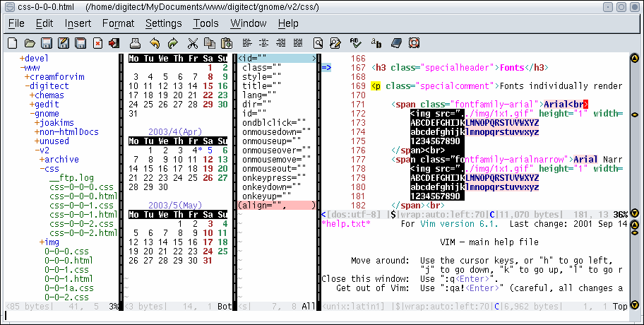Click the Open folder icon
This screenshot has height=325, width=644.
(x=30, y=44)
